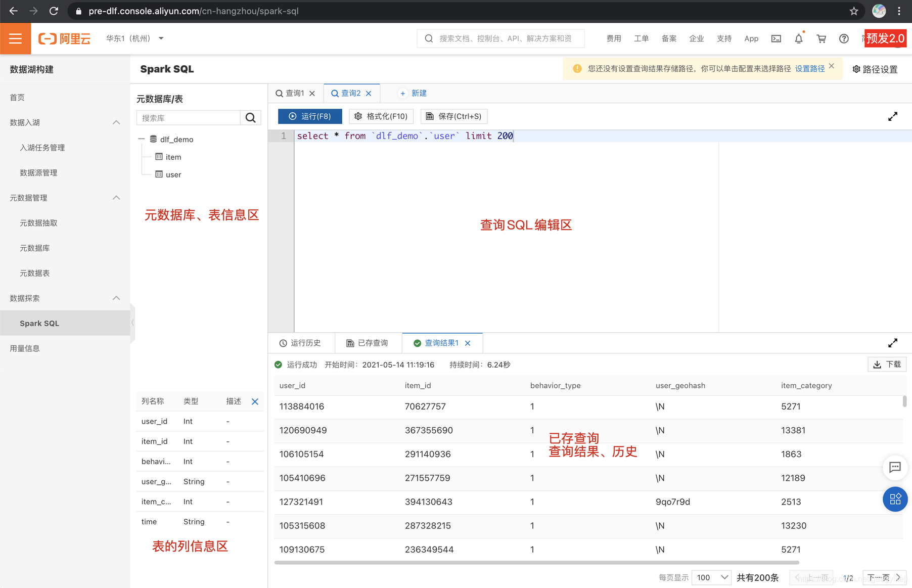Open the shopping cart in top bar
Screen dimensions: 912x588
tap(821, 38)
